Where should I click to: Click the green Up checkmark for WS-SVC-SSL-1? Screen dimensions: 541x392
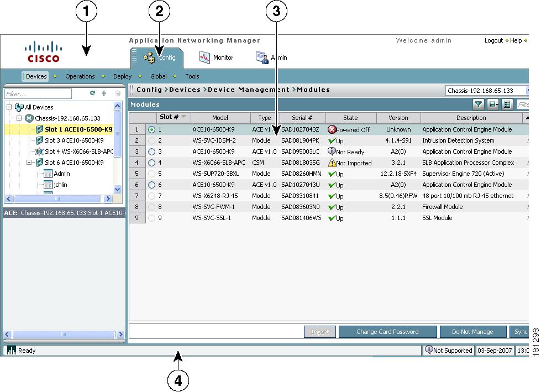click(x=332, y=218)
